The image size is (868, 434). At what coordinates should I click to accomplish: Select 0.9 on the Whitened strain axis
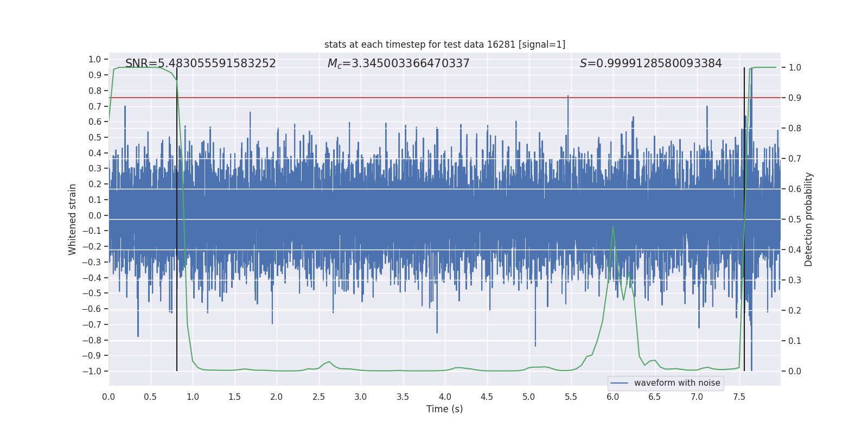tap(95, 75)
